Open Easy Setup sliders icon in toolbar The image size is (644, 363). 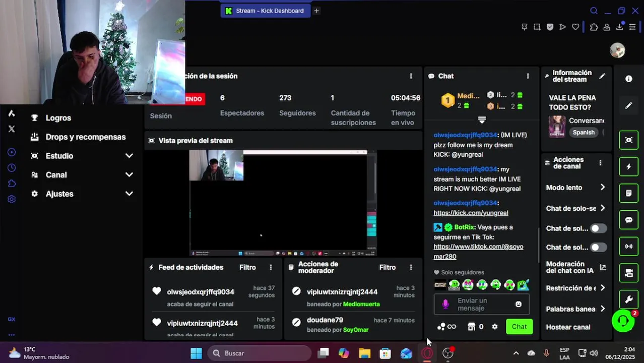click(x=632, y=27)
